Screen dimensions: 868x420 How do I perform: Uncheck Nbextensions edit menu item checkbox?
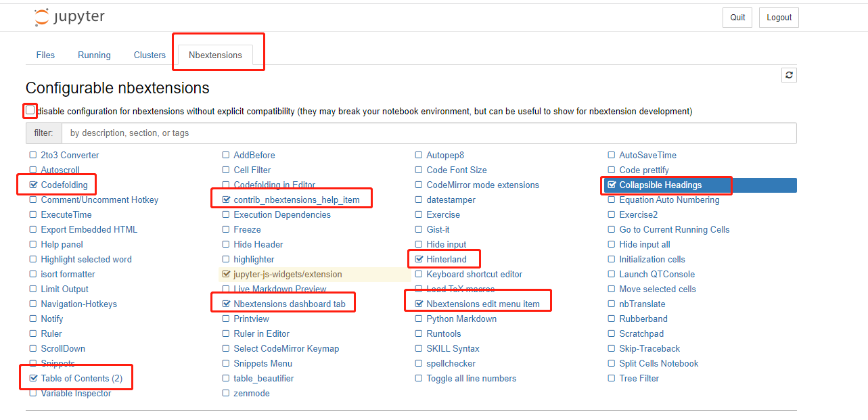point(419,304)
